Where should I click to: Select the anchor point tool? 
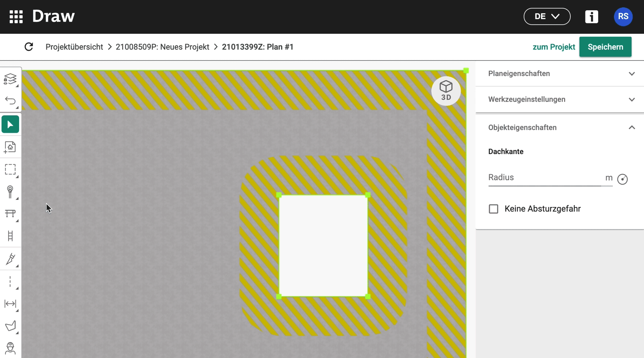coord(10,191)
